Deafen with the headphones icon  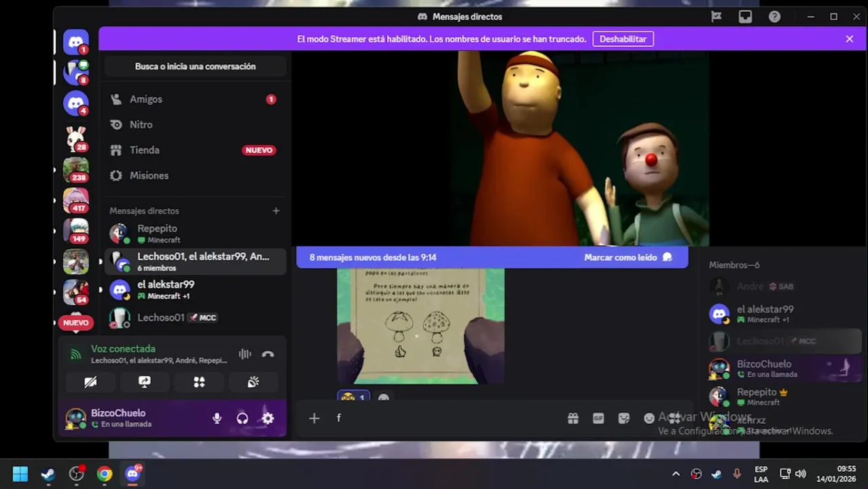242,418
